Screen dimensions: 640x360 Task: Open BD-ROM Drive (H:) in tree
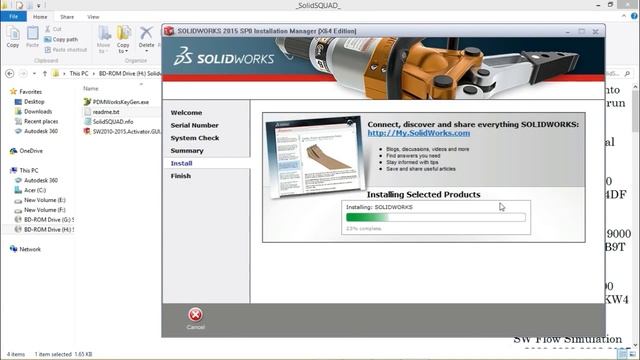[44, 229]
